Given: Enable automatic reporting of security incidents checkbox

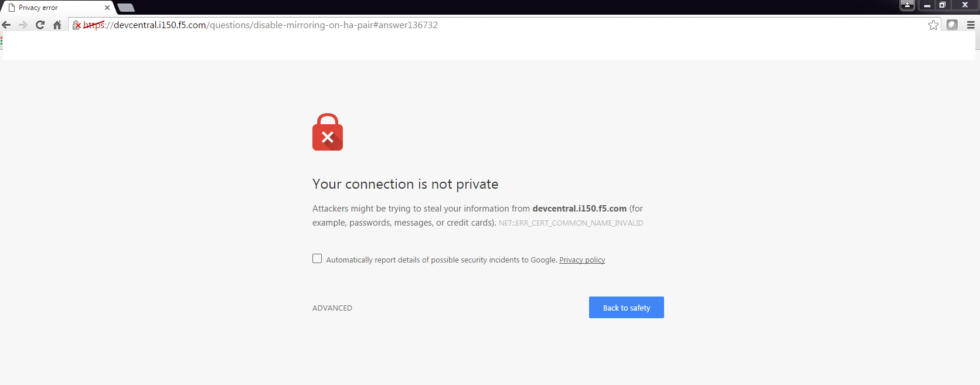Looking at the screenshot, I should [317, 258].
